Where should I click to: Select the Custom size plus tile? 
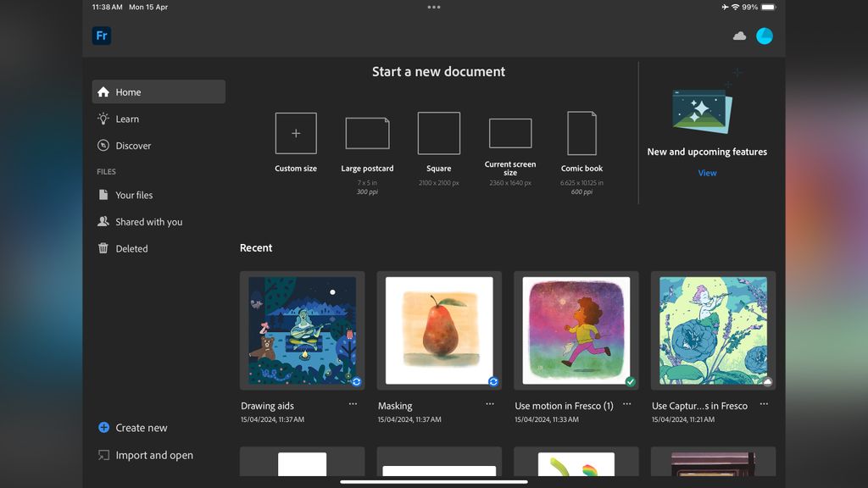point(296,133)
